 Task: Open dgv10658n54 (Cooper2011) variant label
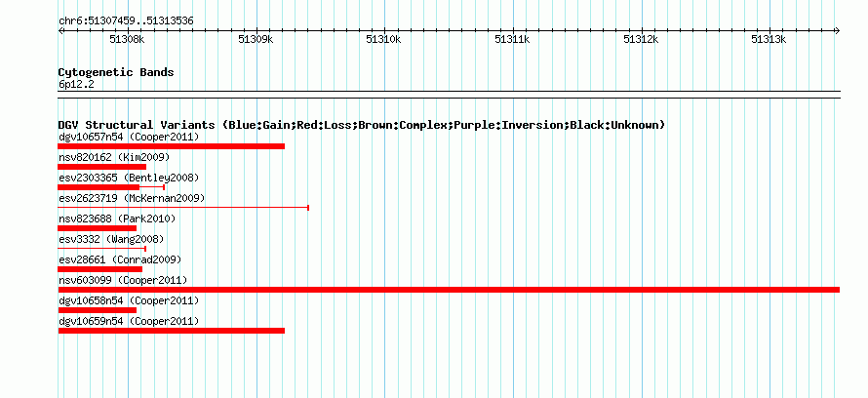click(x=129, y=300)
